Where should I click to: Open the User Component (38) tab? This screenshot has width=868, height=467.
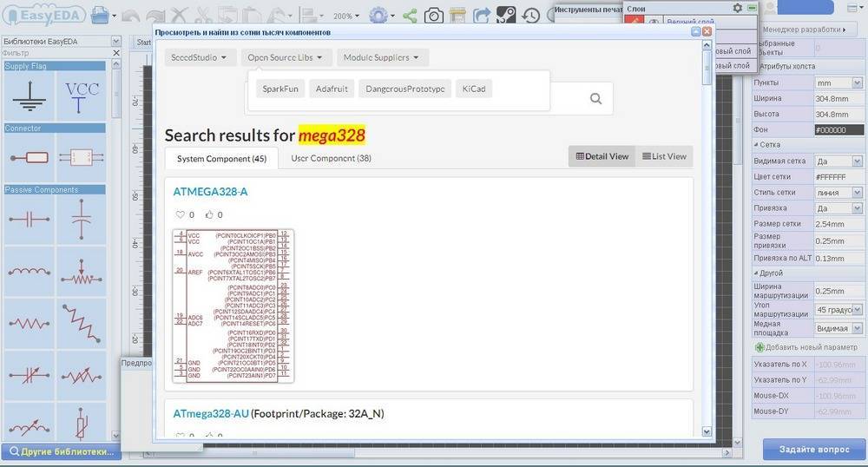(x=331, y=158)
